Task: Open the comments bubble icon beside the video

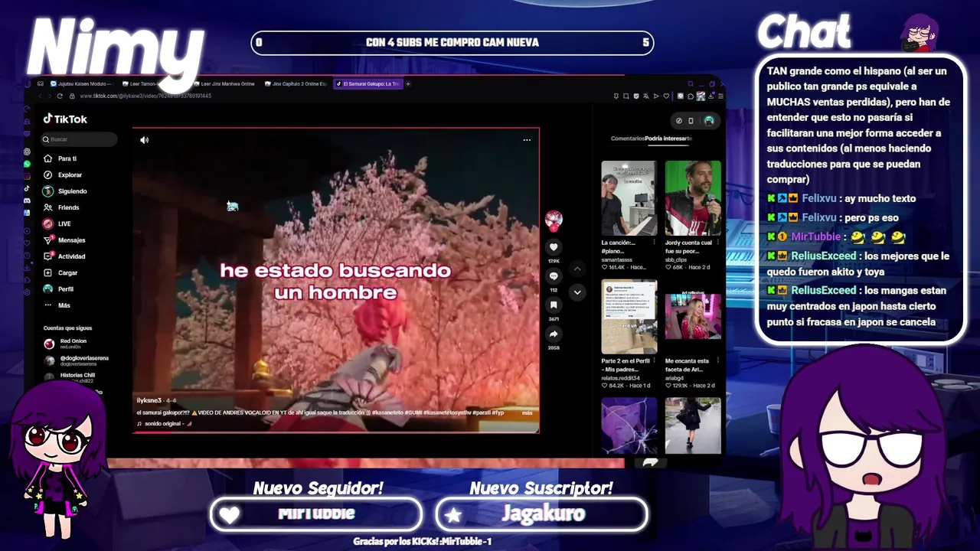Action: [554, 276]
